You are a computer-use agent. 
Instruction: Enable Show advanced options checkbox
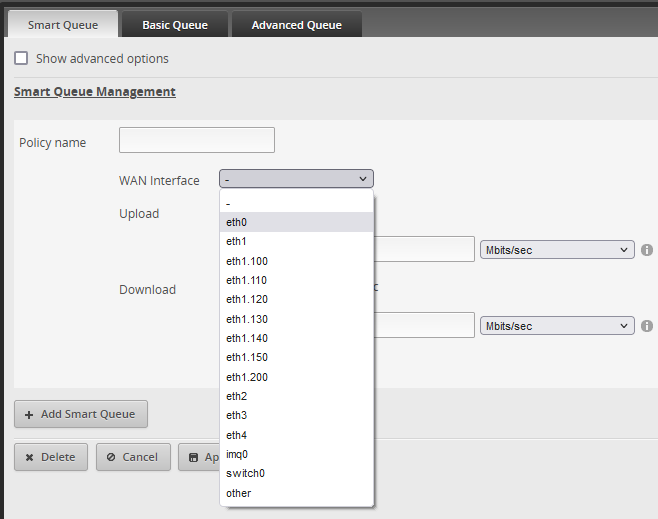(21, 59)
